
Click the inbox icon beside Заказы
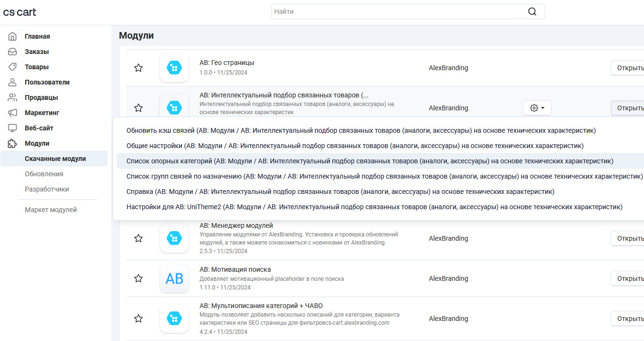coord(12,52)
